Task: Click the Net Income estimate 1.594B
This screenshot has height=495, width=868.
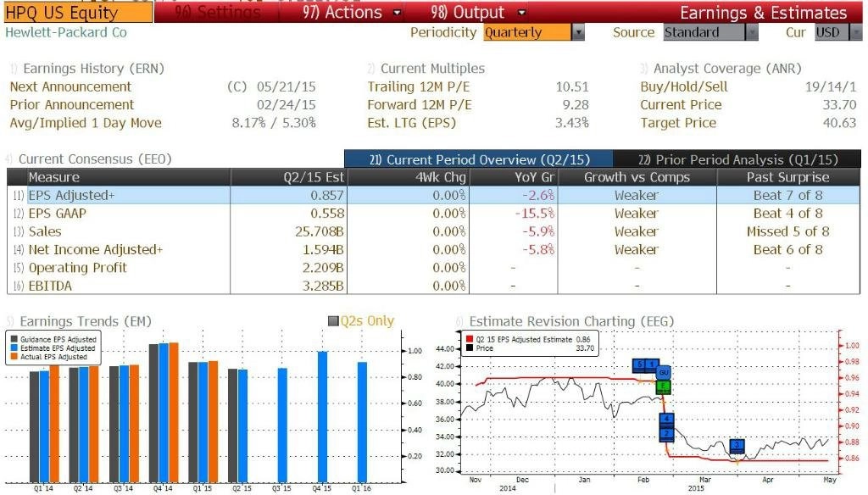Action: (323, 250)
